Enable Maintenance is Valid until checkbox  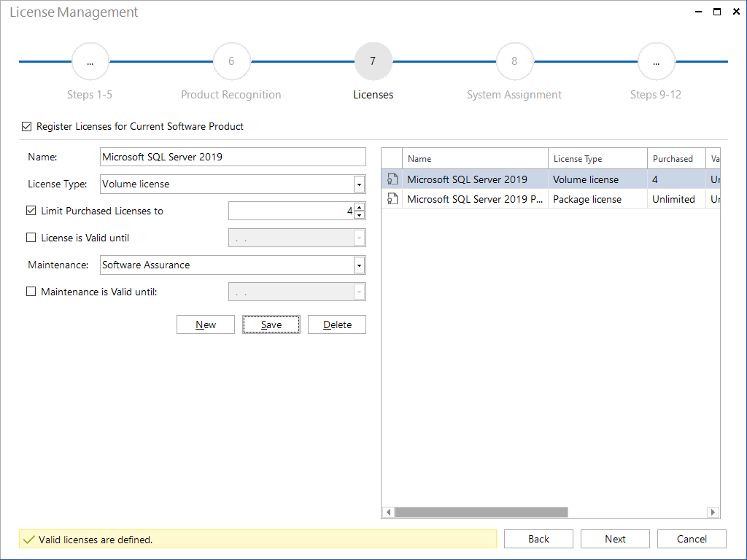31,292
